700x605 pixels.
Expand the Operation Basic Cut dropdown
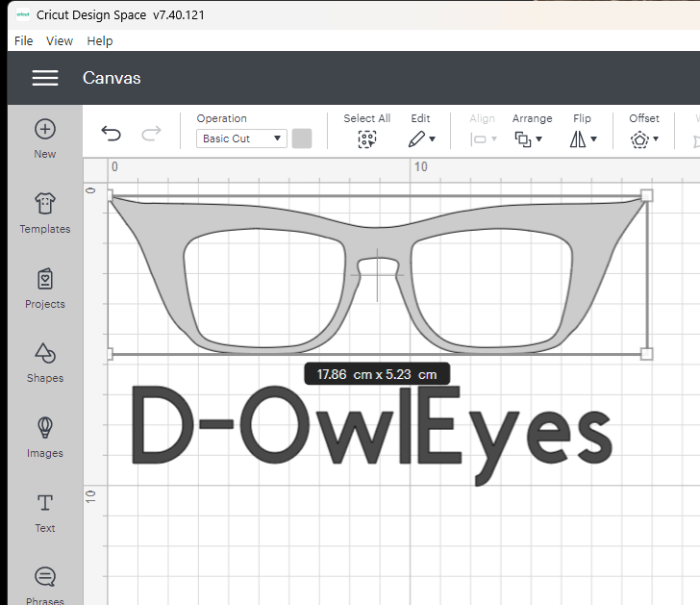[241, 139]
